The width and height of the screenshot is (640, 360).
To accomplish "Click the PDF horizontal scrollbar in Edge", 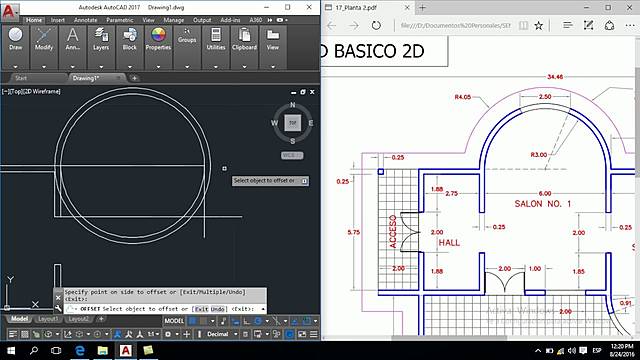I will [449, 338].
